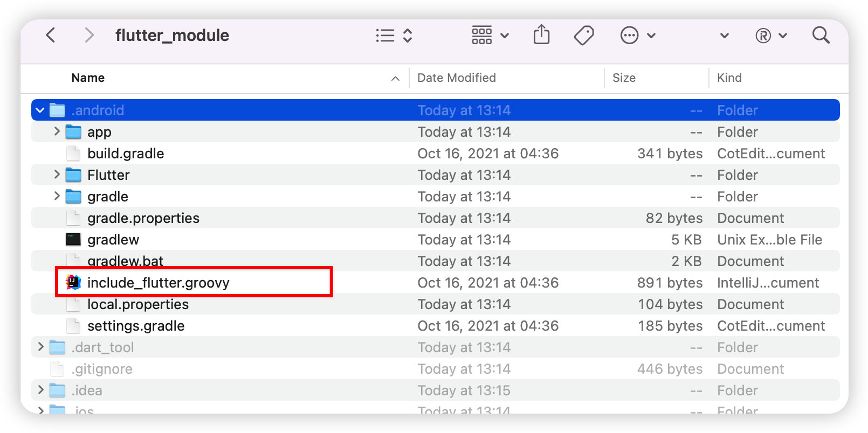The height and width of the screenshot is (433, 868).
Task: Open the search field magnifier
Action: 821,35
